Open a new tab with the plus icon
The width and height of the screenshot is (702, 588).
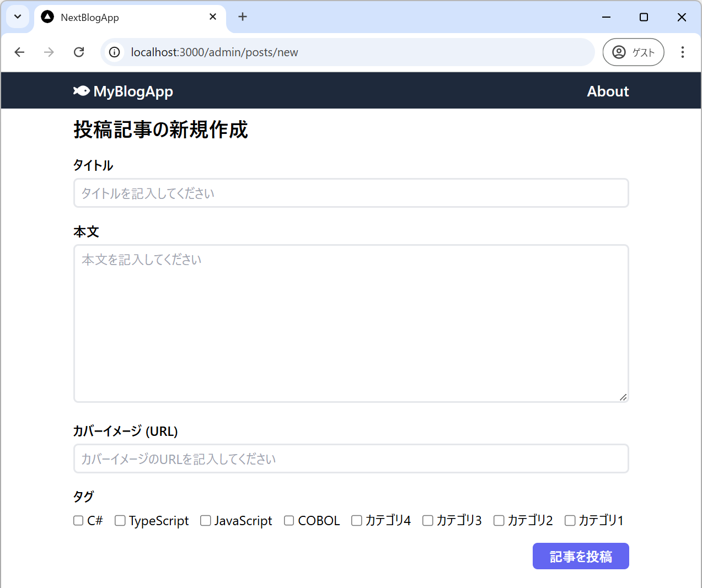243,17
